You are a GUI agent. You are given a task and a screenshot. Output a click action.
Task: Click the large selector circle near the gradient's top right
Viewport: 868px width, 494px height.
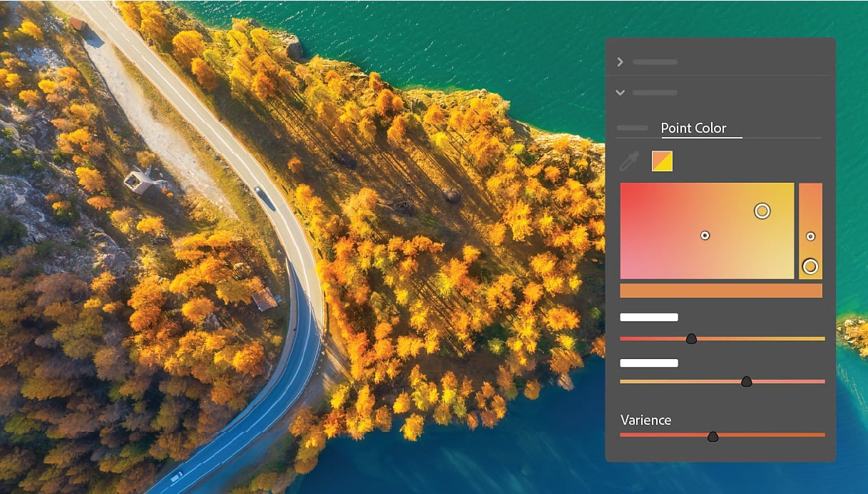pyautogui.click(x=762, y=211)
